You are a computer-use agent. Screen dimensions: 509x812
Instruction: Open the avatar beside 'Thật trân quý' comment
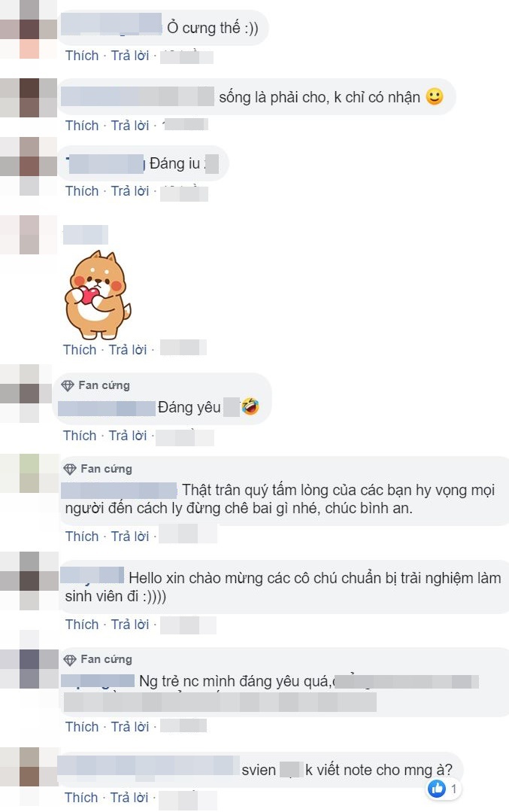(29, 473)
